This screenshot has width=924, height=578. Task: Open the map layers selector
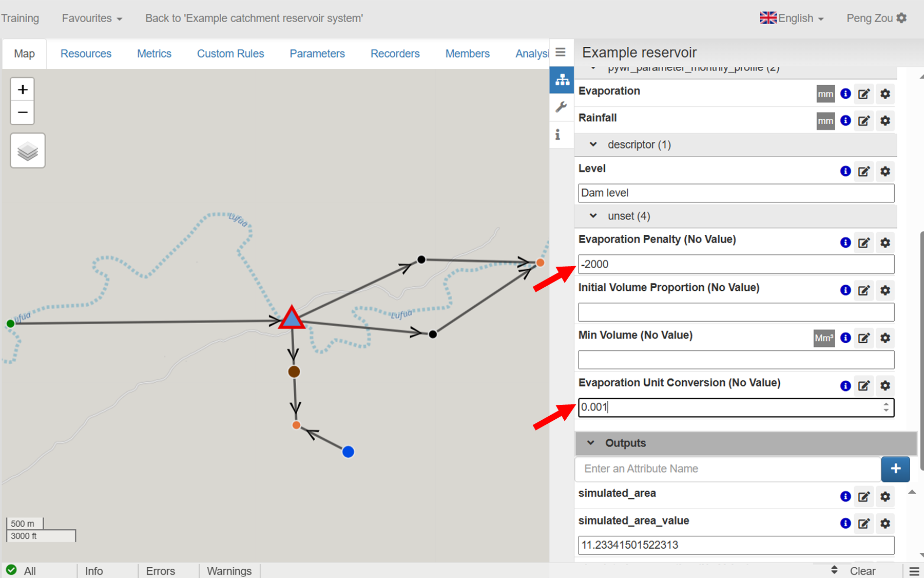(28, 151)
